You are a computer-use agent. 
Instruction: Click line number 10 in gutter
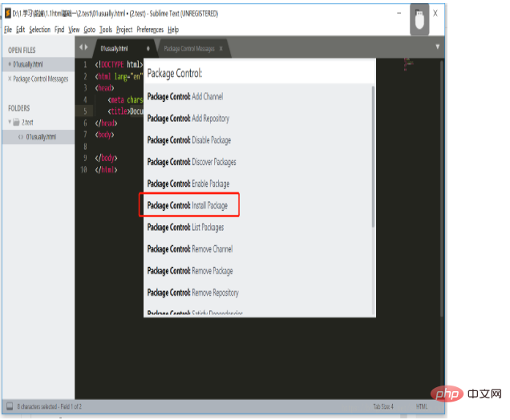(83, 170)
